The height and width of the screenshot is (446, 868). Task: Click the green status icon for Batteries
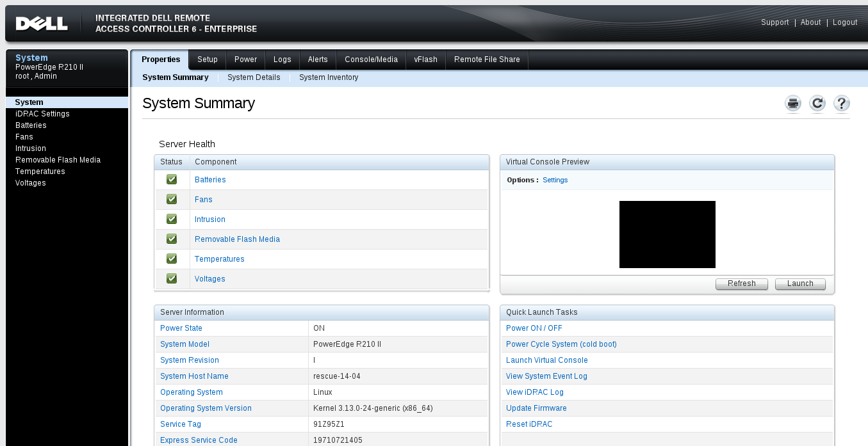click(x=172, y=180)
